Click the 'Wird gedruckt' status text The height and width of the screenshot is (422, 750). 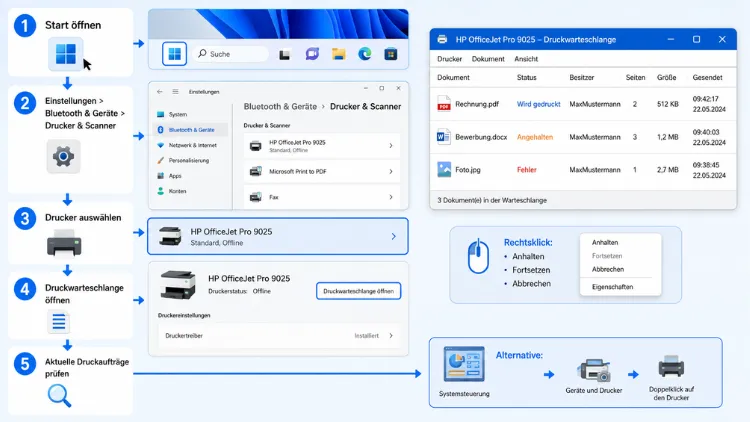539,104
